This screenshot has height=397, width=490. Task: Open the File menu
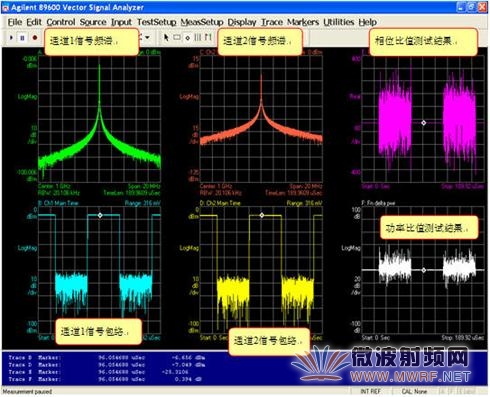coord(15,22)
